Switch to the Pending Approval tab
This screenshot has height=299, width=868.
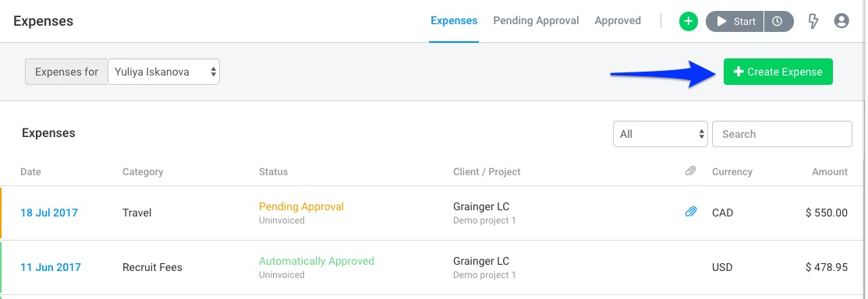coord(536,20)
